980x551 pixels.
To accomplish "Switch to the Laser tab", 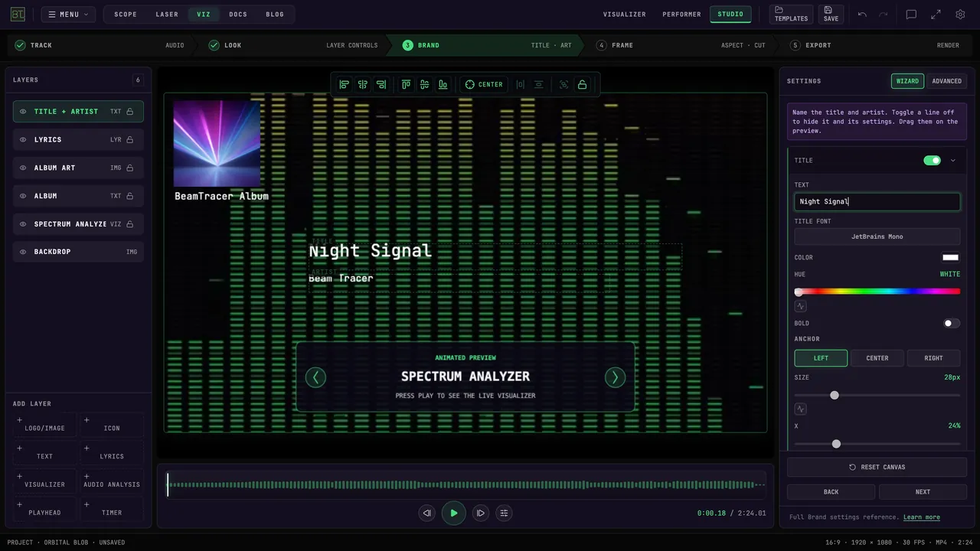I will (x=167, y=15).
